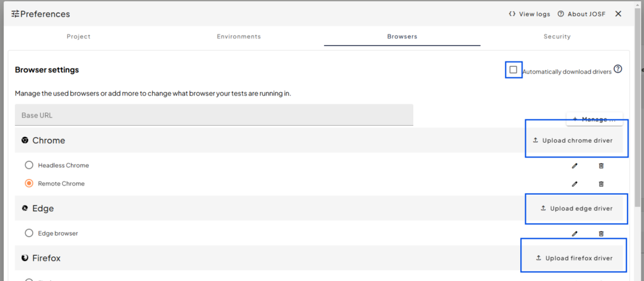The width and height of the screenshot is (644, 281).
Task: Edit the Edge browser entry
Action: (574, 233)
